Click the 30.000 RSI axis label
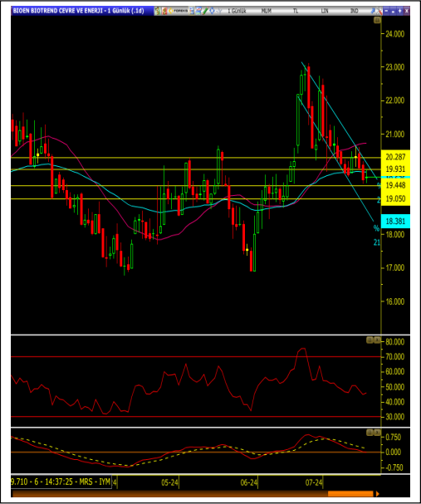 click(395, 417)
